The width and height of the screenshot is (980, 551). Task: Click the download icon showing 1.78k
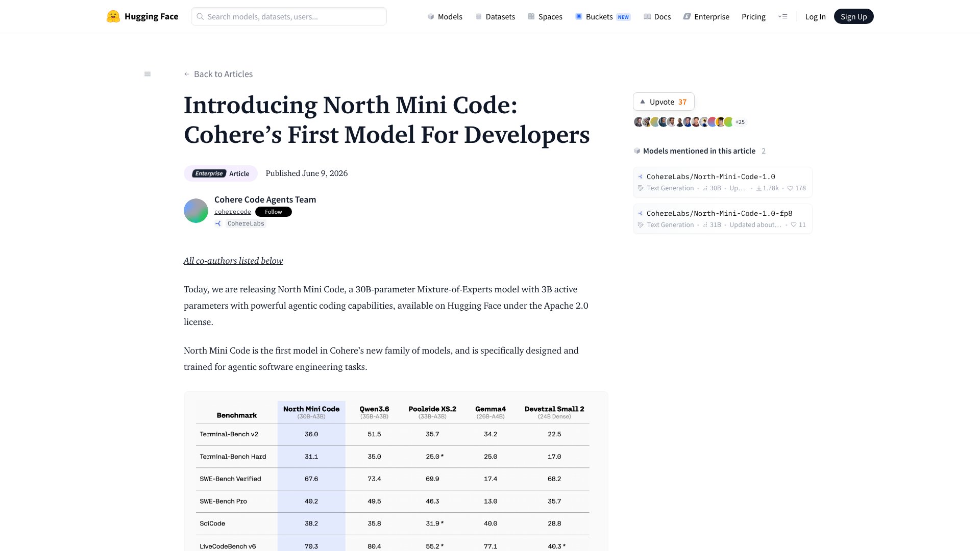(x=759, y=188)
